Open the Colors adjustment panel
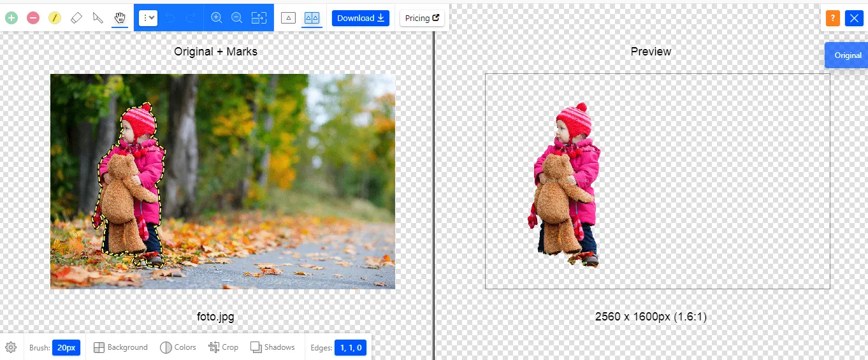 pos(178,347)
